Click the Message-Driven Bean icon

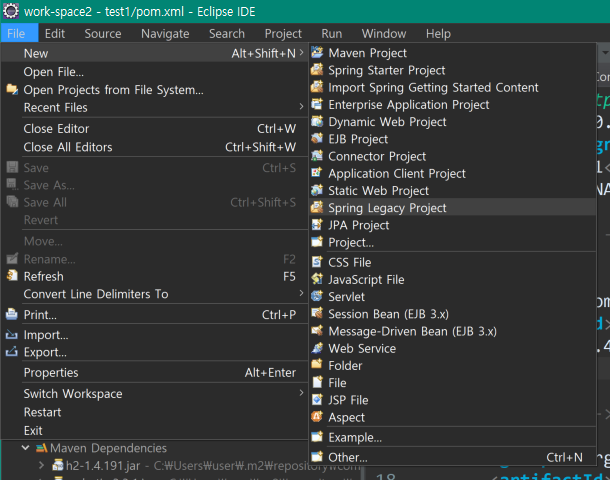[317, 331]
